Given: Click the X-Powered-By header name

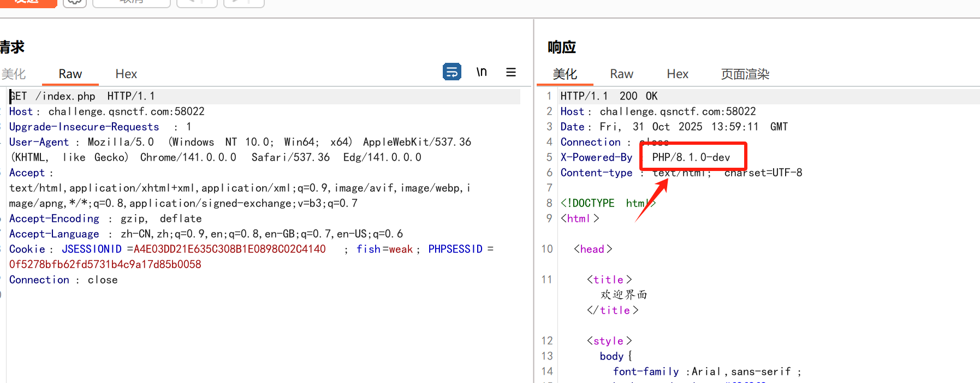Looking at the screenshot, I should 596,157.
